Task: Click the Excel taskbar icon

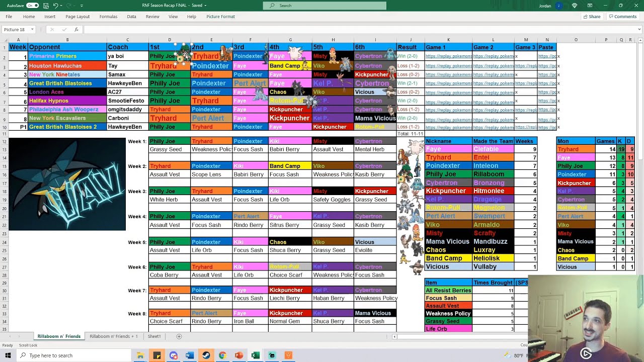Action: [x=255, y=355]
